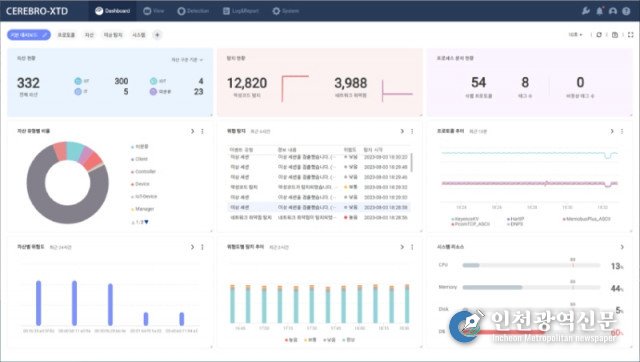Select the 자산 dashboard tab
The width and height of the screenshot is (640, 362).
pos(89,35)
